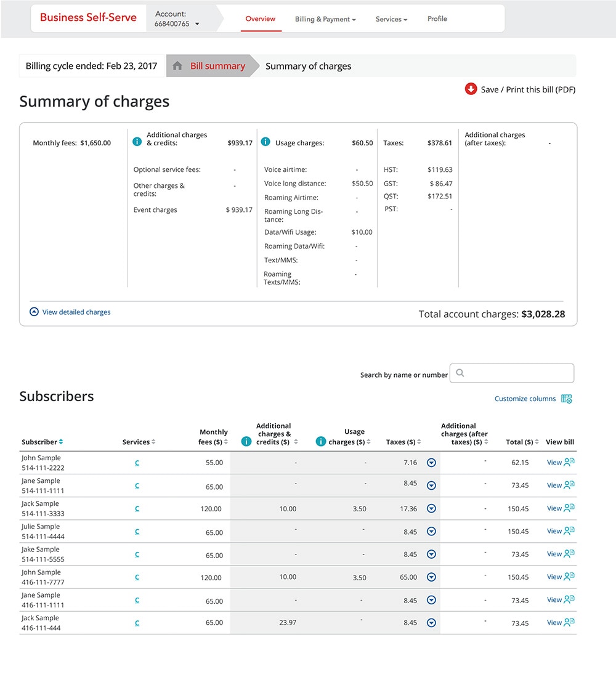
Task: Open the Save / Print this bill PDF icon
Action: tap(470, 89)
